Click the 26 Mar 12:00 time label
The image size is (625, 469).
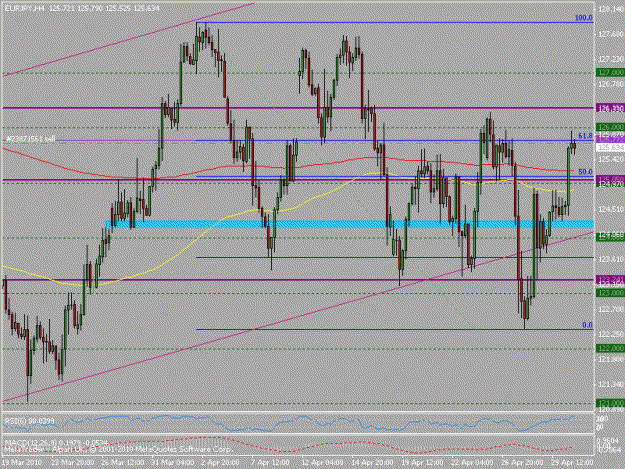point(122,463)
